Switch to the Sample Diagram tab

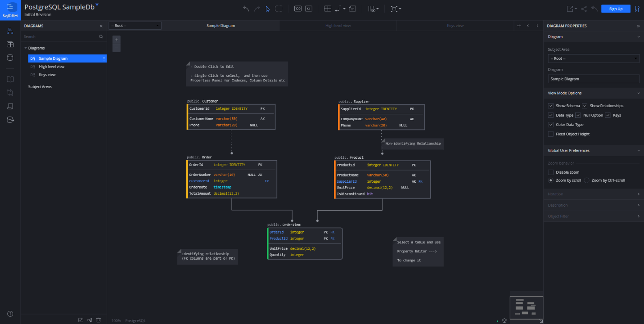[221, 26]
